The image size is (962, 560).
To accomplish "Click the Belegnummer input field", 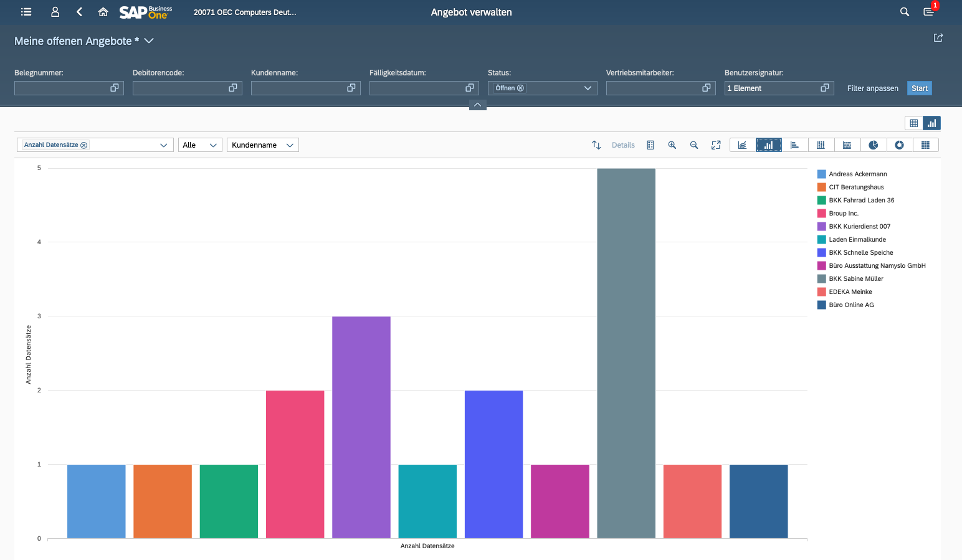I will (x=61, y=88).
